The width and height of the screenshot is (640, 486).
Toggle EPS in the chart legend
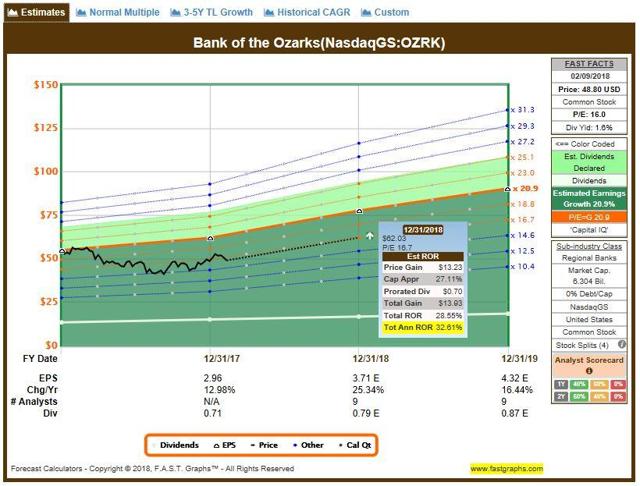tap(225, 445)
